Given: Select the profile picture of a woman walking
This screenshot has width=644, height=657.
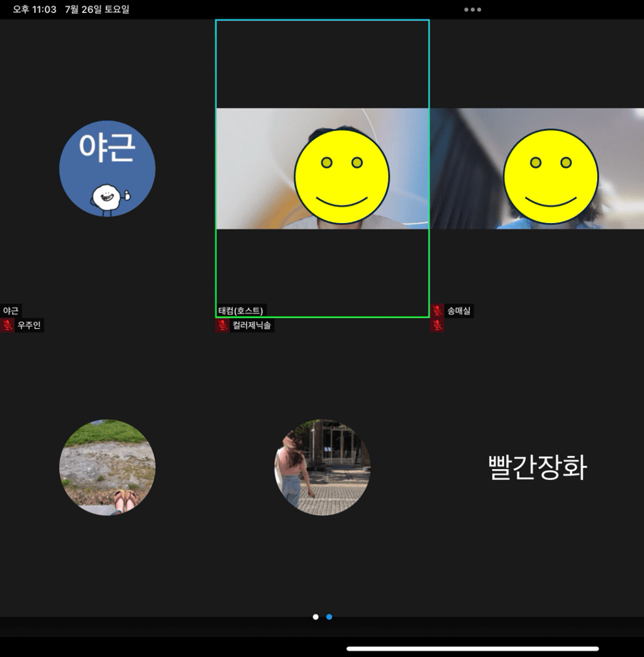Looking at the screenshot, I should click(x=322, y=467).
